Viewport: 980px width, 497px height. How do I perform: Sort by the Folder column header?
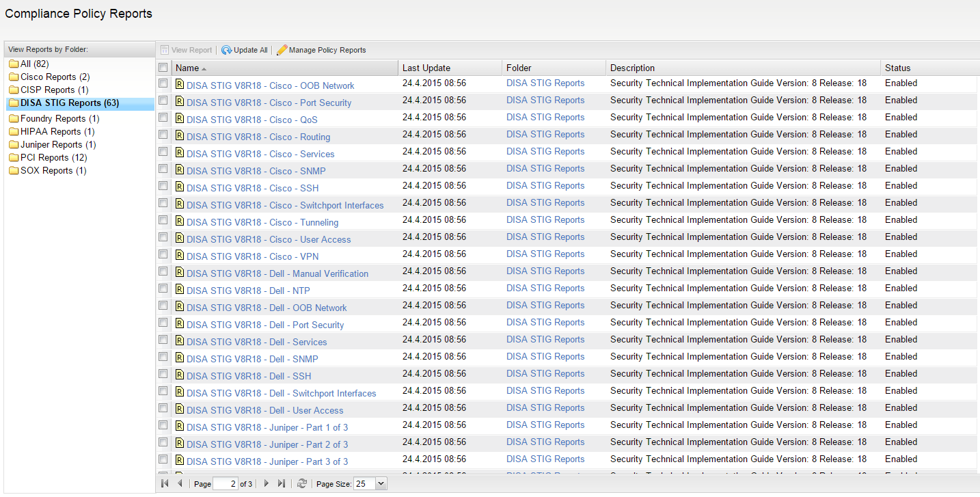554,68
